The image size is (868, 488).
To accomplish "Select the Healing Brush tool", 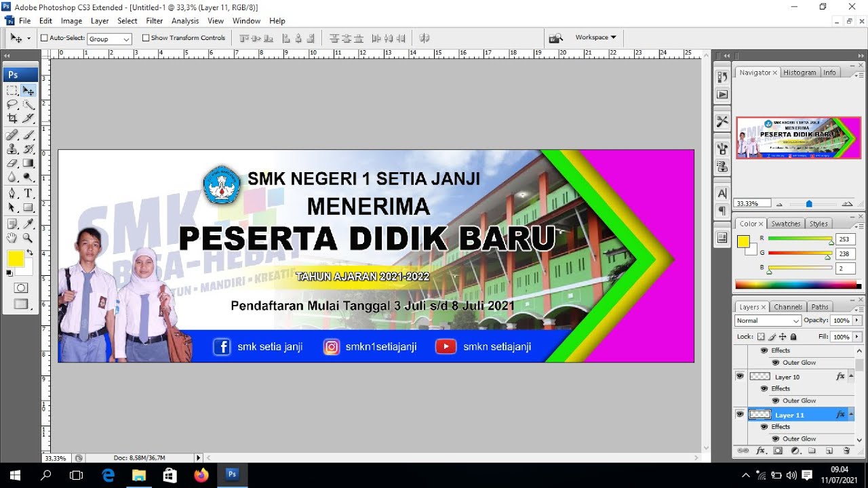I will pyautogui.click(x=12, y=135).
